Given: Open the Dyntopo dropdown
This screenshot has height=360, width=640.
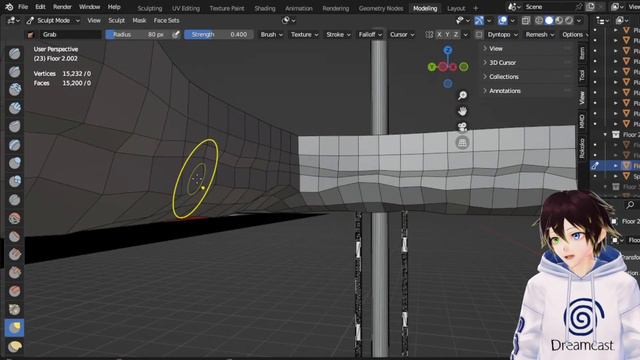Looking at the screenshot, I should point(502,35).
